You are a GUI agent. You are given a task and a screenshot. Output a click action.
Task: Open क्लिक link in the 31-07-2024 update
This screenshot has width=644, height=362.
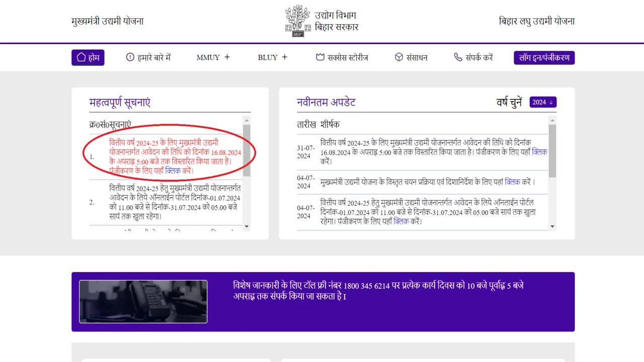click(x=540, y=152)
